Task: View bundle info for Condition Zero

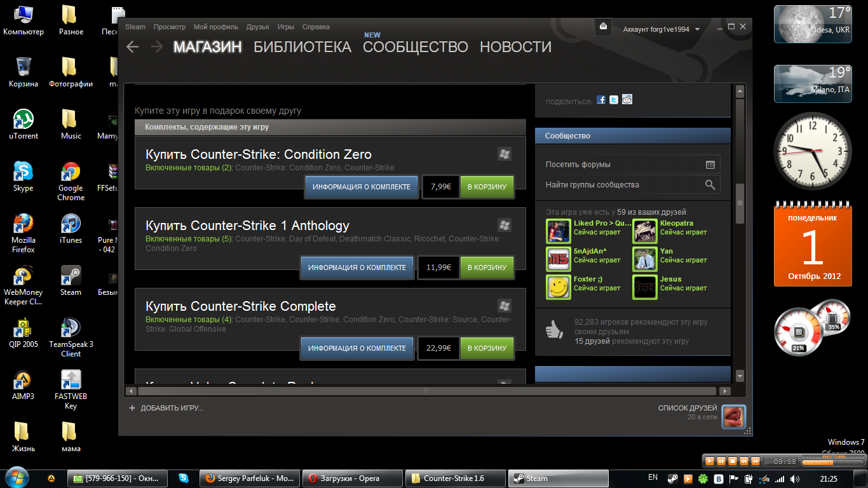Action: click(x=362, y=187)
